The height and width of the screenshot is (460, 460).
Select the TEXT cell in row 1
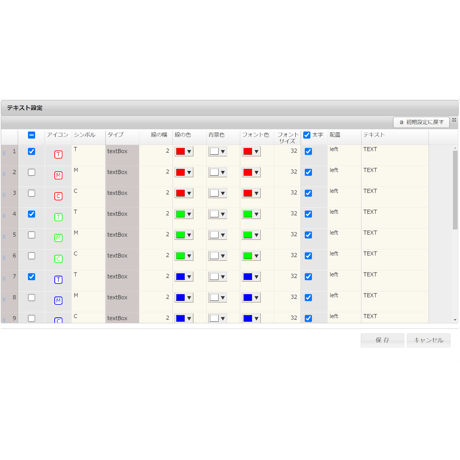395,155
